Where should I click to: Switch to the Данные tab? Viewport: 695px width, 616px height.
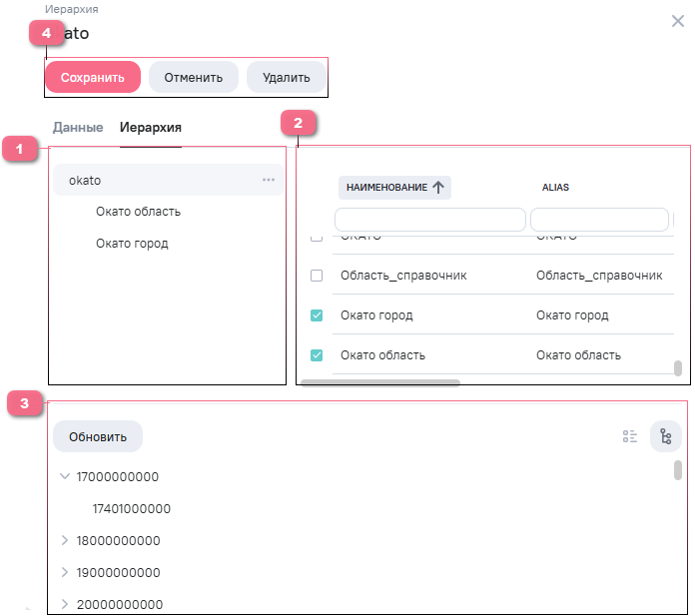(x=78, y=128)
